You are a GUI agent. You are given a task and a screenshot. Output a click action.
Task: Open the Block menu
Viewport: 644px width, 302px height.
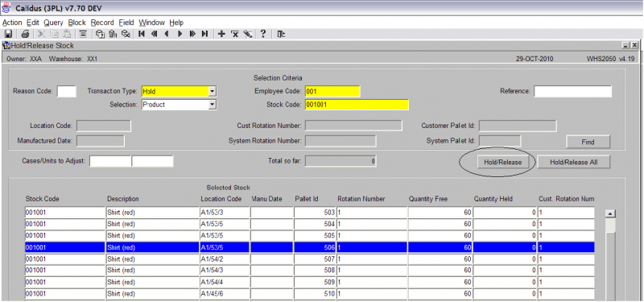(76, 23)
